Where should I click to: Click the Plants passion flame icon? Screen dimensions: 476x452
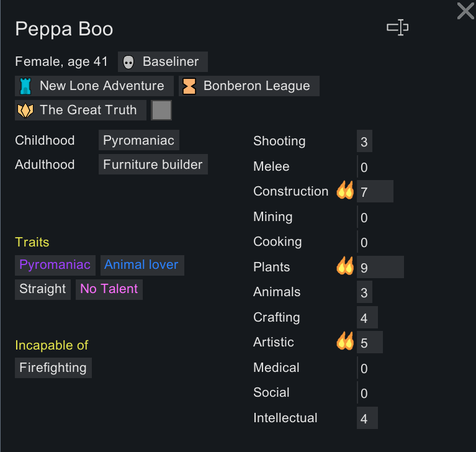(345, 266)
